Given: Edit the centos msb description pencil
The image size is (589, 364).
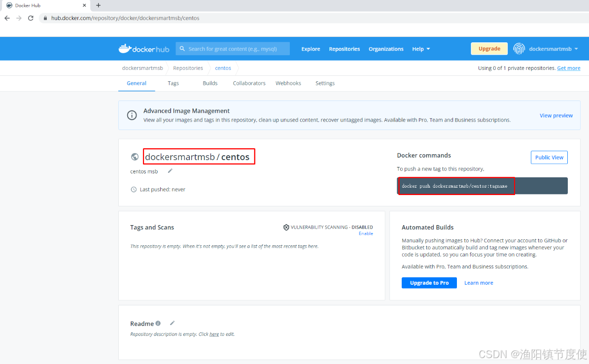Looking at the screenshot, I should point(170,171).
